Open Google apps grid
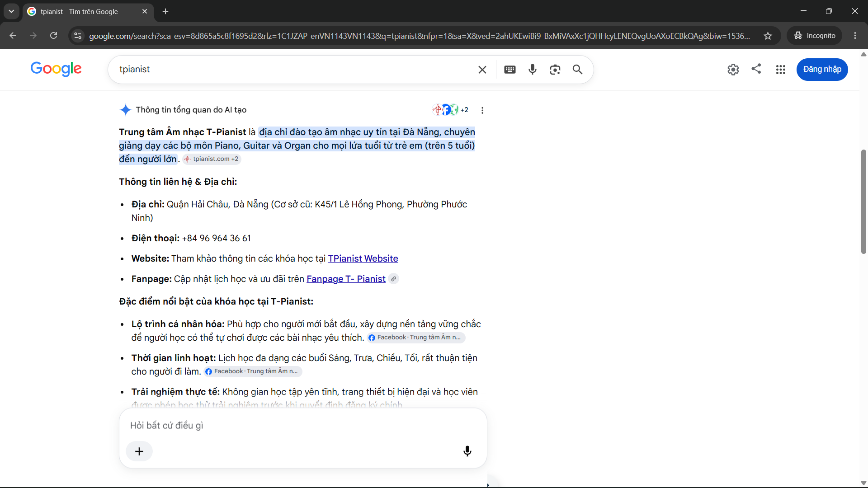Viewport: 868px width, 488px height. tap(781, 70)
